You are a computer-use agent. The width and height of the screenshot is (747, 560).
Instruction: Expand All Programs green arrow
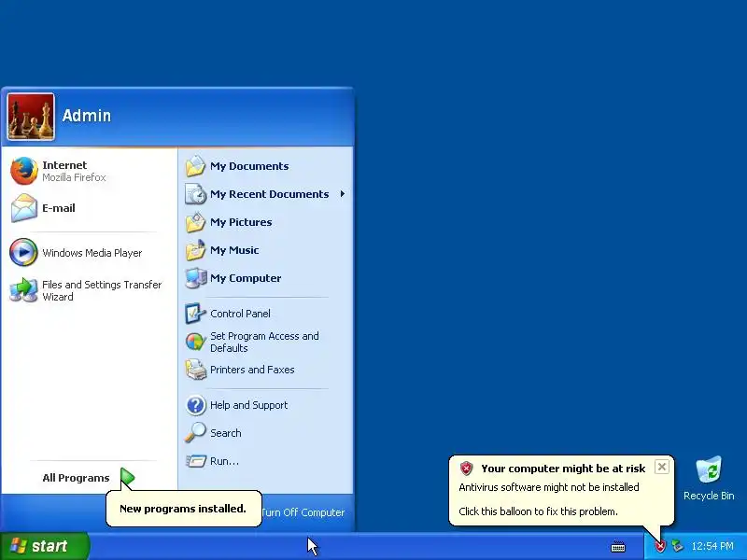[127, 478]
